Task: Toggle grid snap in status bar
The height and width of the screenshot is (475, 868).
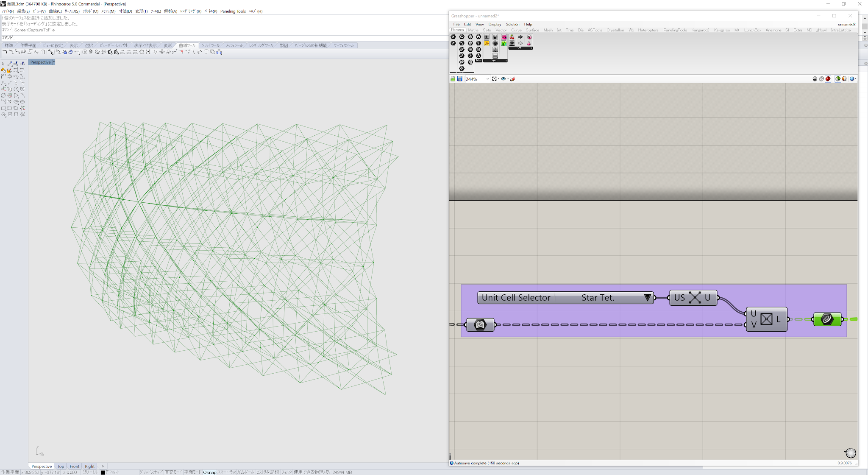Action: tap(151, 472)
